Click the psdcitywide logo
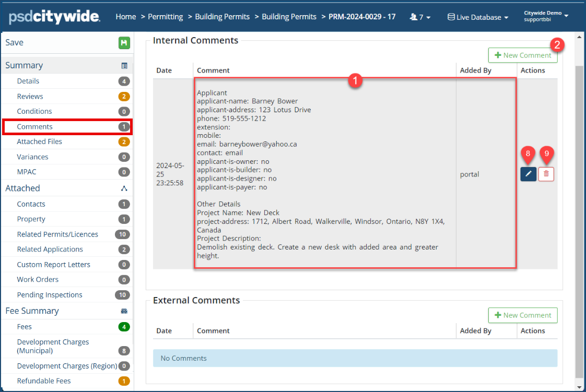 [x=54, y=17]
